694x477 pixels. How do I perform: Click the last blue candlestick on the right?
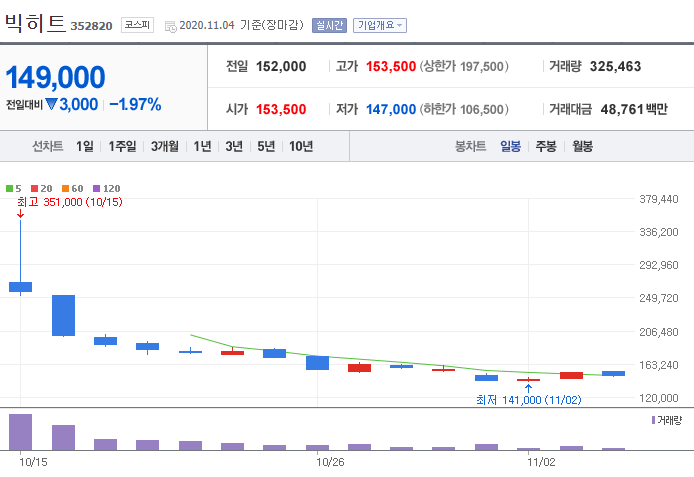point(613,373)
